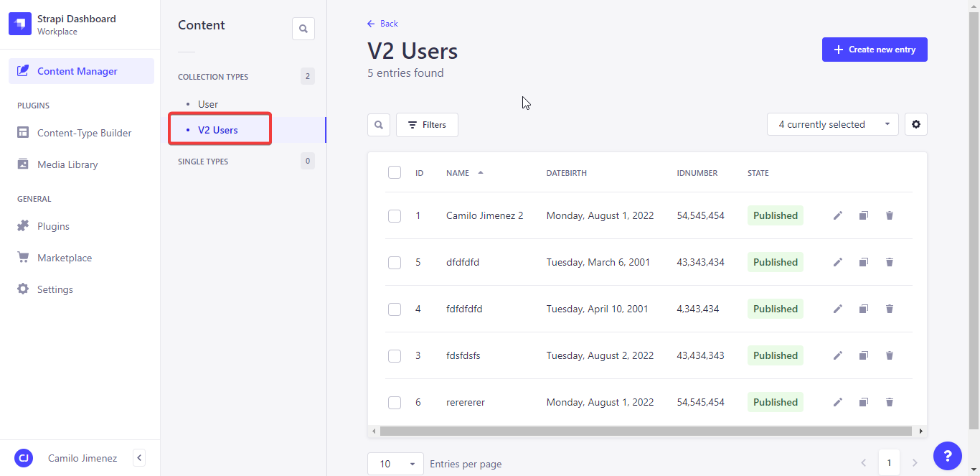Select all entries with the header checkbox
Image resolution: width=980 pixels, height=476 pixels.
[x=394, y=172]
